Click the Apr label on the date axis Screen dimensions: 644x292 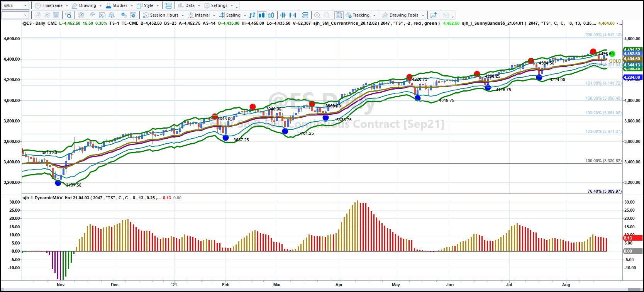point(339,285)
